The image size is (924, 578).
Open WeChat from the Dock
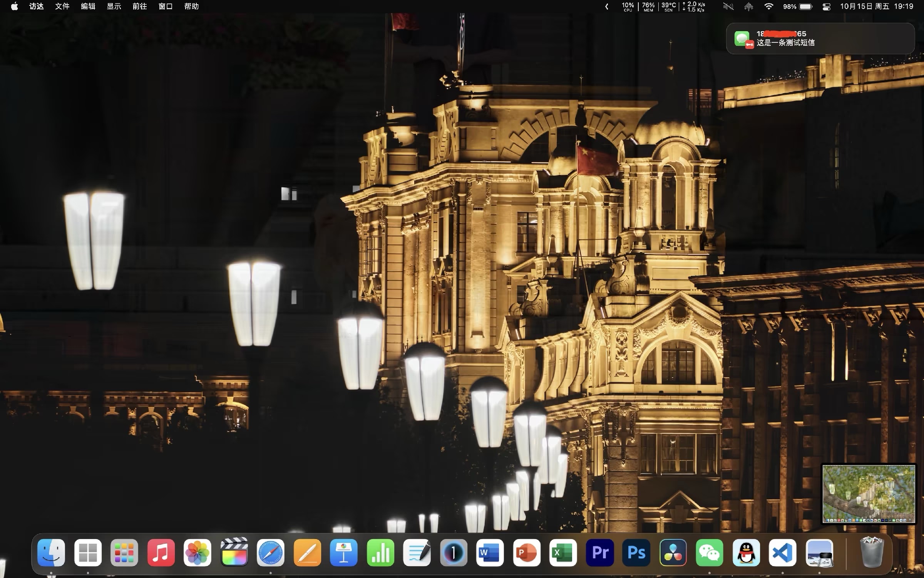point(709,553)
